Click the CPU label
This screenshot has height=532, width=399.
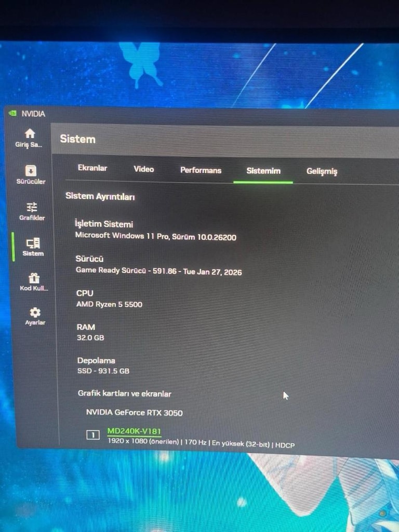[x=85, y=293]
